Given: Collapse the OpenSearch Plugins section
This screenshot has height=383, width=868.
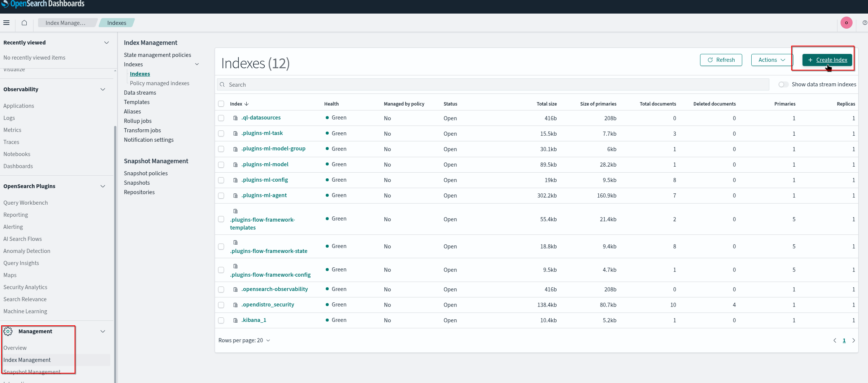Looking at the screenshot, I should click(103, 186).
